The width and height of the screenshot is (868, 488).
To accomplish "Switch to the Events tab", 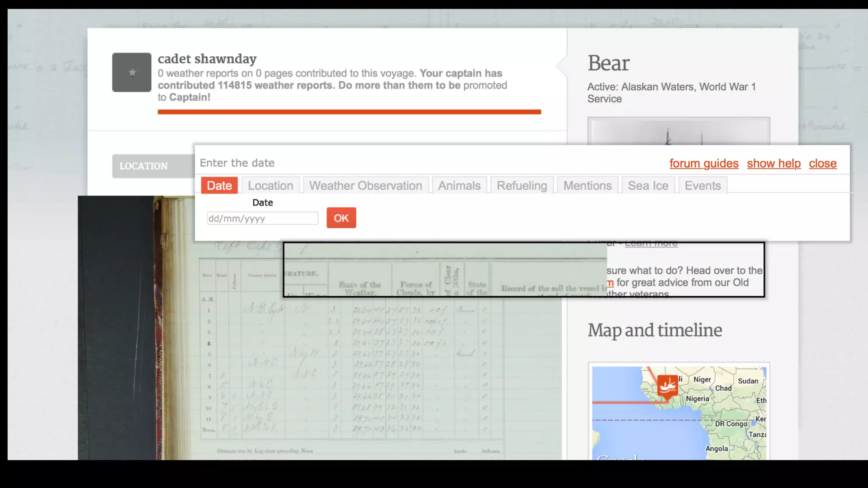I will click(x=702, y=186).
